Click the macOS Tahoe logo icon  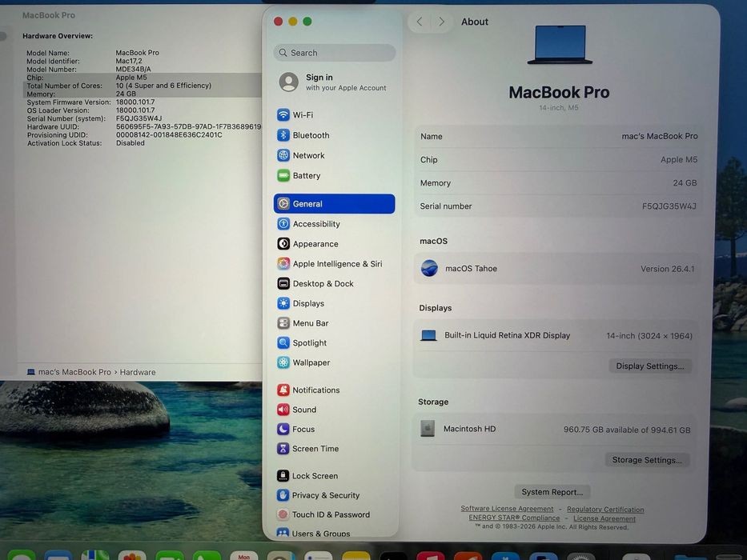(429, 268)
